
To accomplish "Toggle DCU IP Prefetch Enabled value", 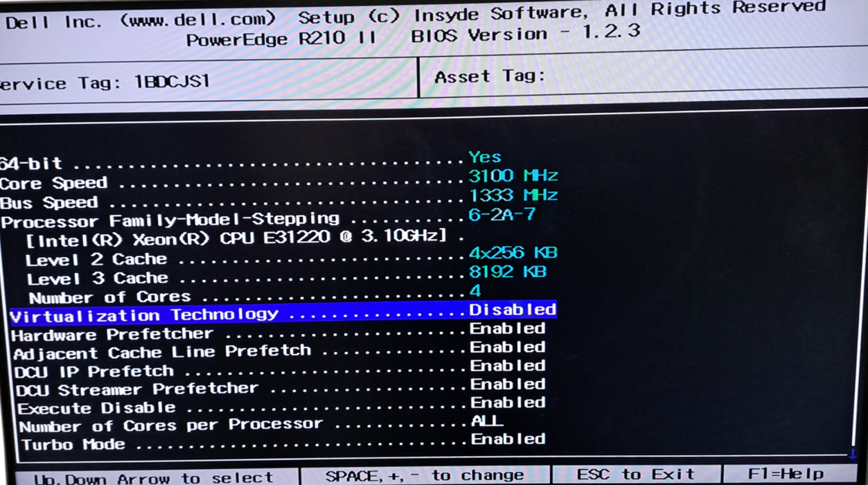I will [x=508, y=366].
